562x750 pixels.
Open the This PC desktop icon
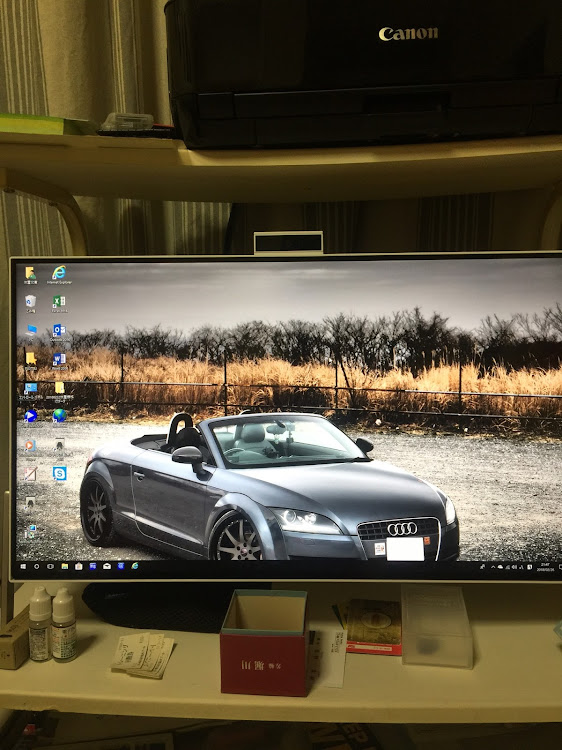(x=30, y=332)
